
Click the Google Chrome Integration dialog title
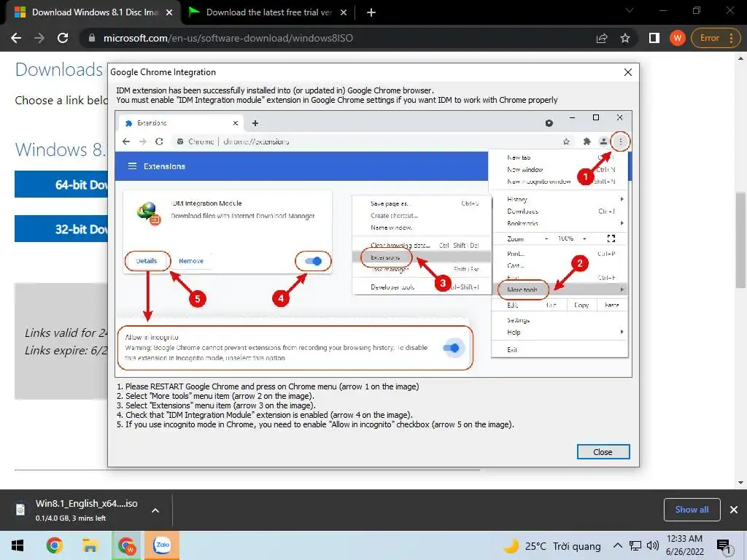coord(163,72)
